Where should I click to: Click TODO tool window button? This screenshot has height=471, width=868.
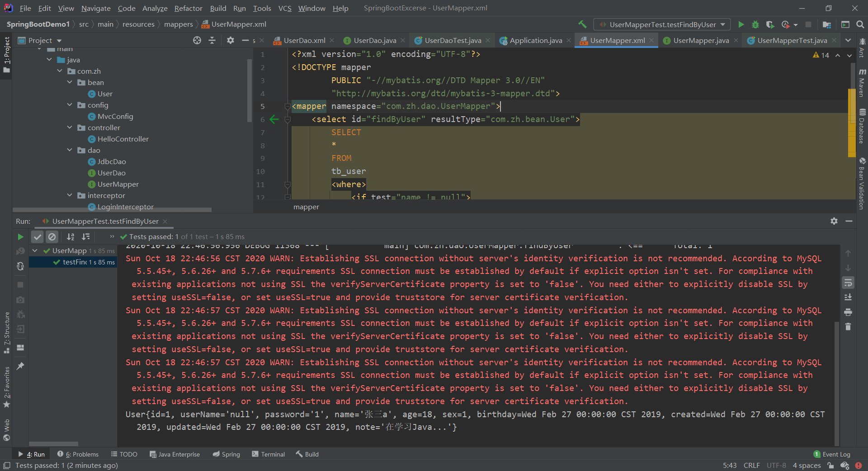(x=124, y=454)
